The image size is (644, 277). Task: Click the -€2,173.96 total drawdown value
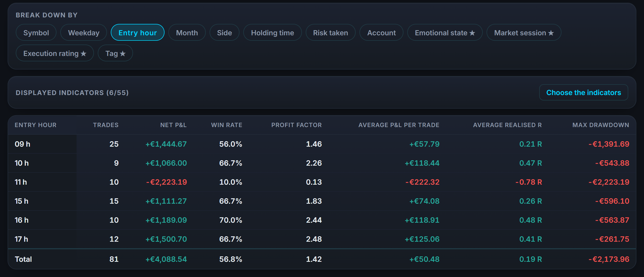609,259
